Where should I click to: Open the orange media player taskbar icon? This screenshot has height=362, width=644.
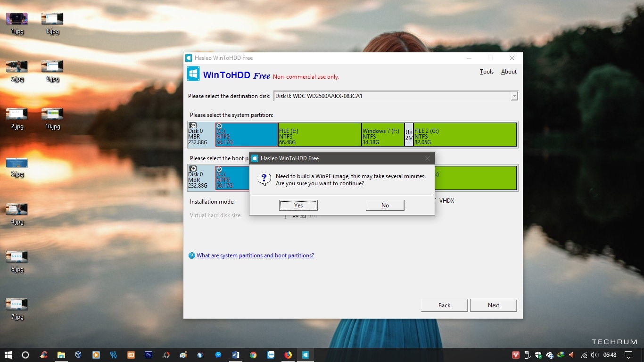click(96, 355)
